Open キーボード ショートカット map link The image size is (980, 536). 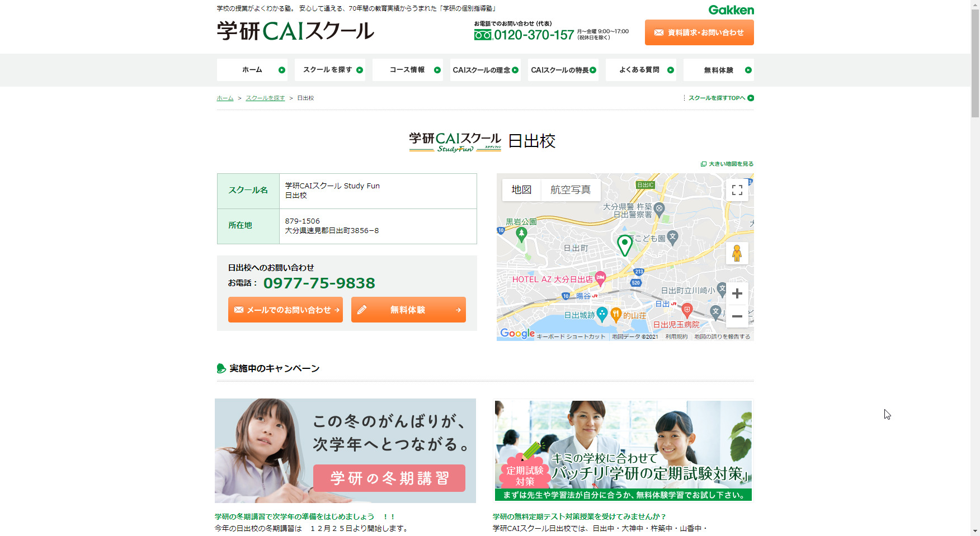(x=571, y=336)
